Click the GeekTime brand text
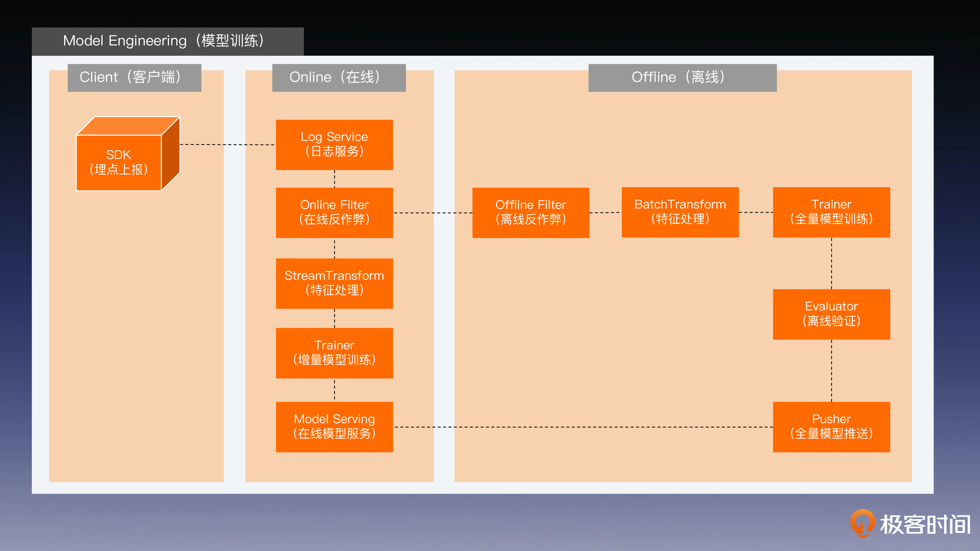This screenshot has width=980, height=551. click(x=925, y=524)
